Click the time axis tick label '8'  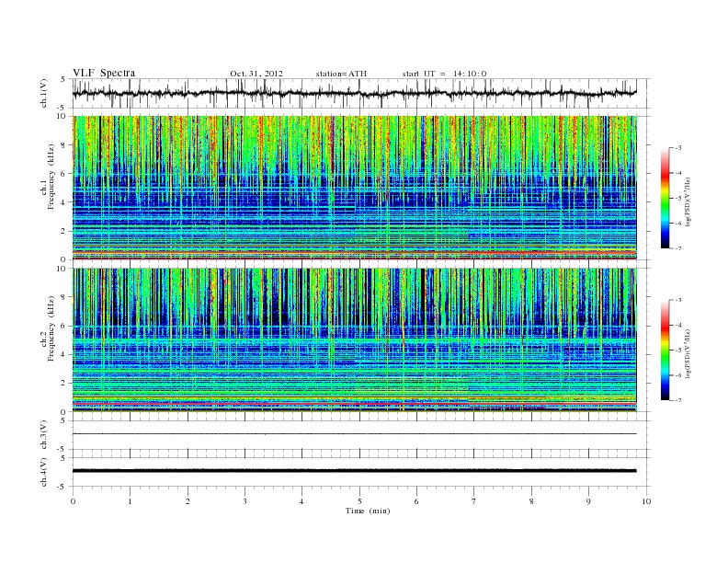click(x=531, y=501)
